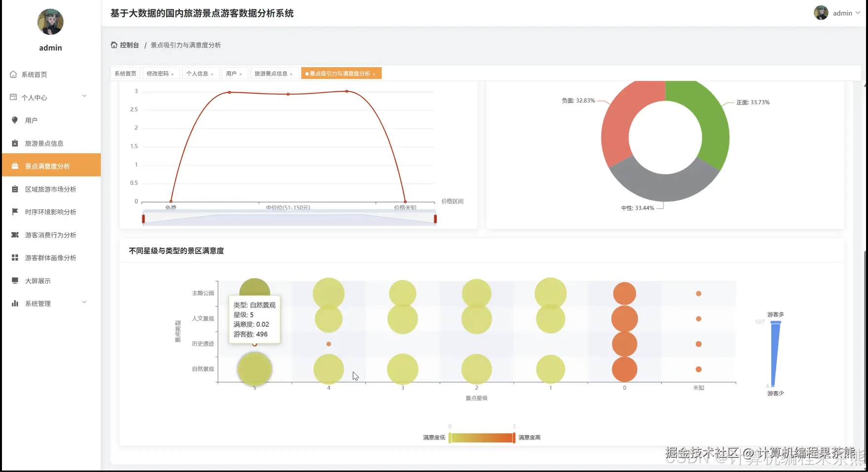Close the 修改密码 tab with its x
Viewport: 868px width, 472px height.
[x=173, y=74]
